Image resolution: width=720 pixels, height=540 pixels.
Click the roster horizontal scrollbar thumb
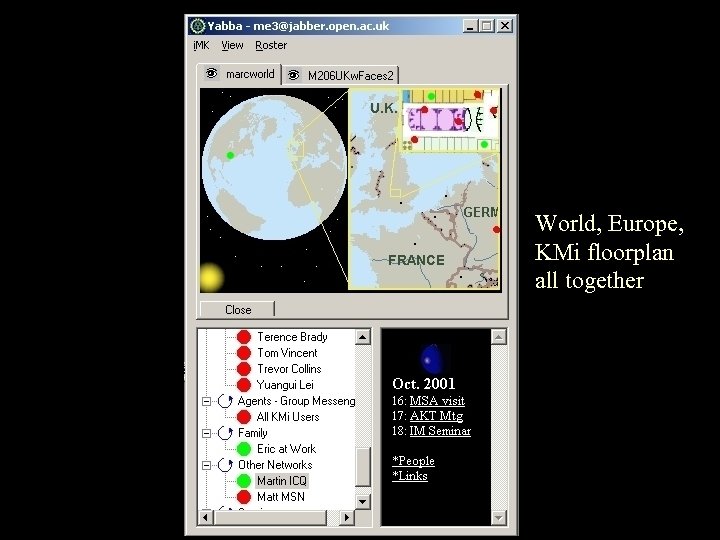(270, 518)
